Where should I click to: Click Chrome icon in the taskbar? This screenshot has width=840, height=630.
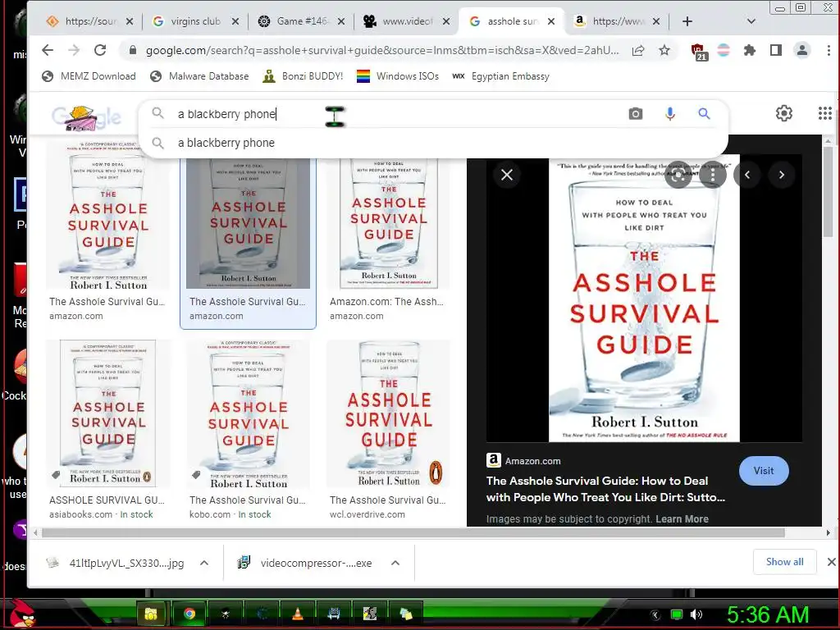tap(189, 614)
